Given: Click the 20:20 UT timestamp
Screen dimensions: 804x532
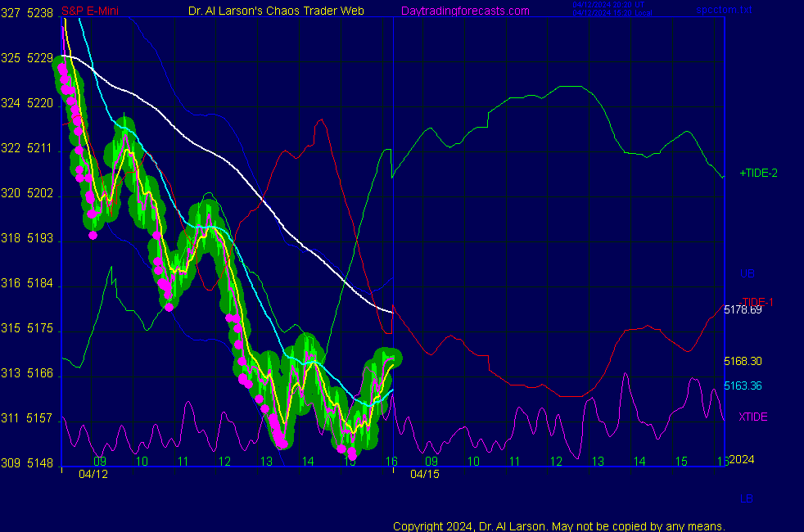Looking at the screenshot, I should (x=608, y=5).
